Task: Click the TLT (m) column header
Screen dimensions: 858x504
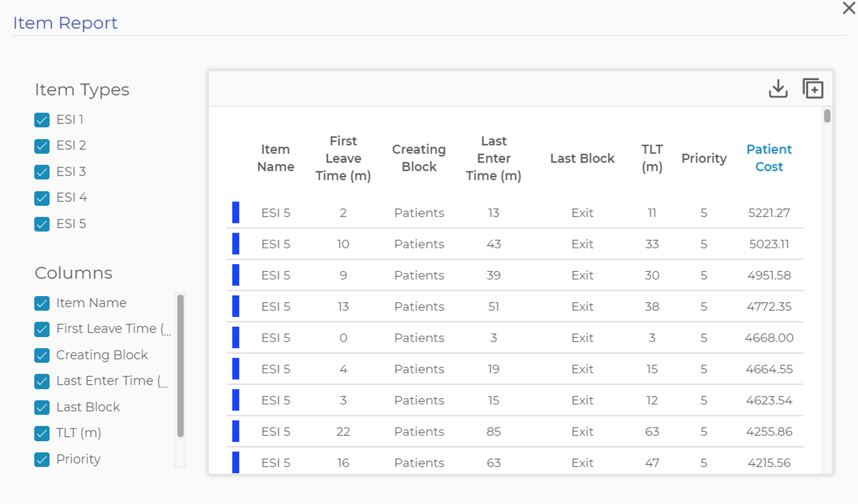Action: click(652, 158)
